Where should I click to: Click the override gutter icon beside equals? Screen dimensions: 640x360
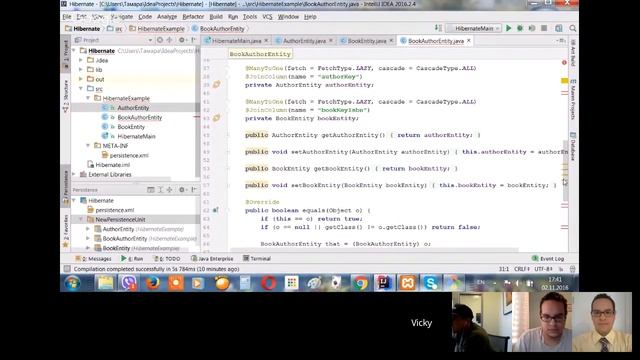[x=216, y=210]
